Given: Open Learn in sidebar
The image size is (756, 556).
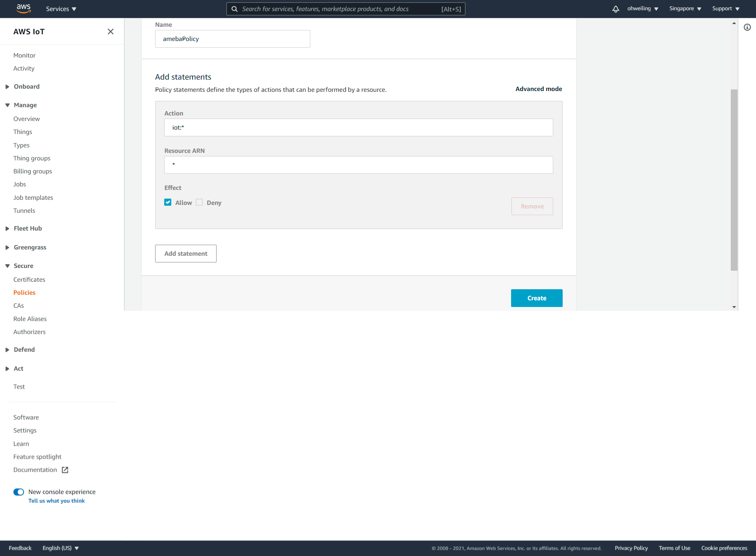Looking at the screenshot, I should pyautogui.click(x=21, y=444).
